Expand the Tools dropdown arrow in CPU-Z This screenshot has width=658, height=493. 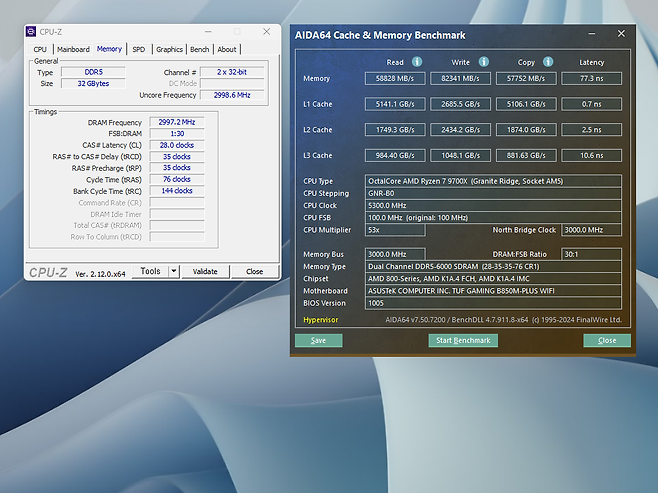pyautogui.click(x=174, y=271)
